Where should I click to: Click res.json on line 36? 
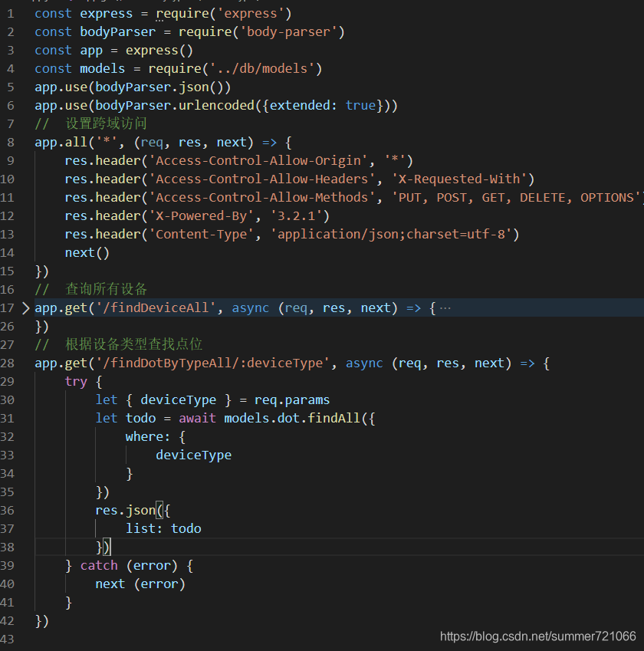pyautogui.click(x=125, y=510)
